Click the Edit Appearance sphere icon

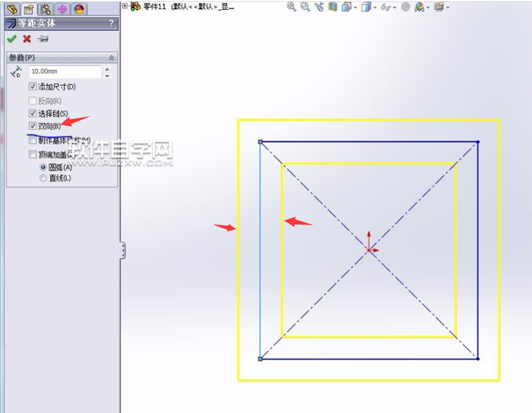(x=405, y=6)
